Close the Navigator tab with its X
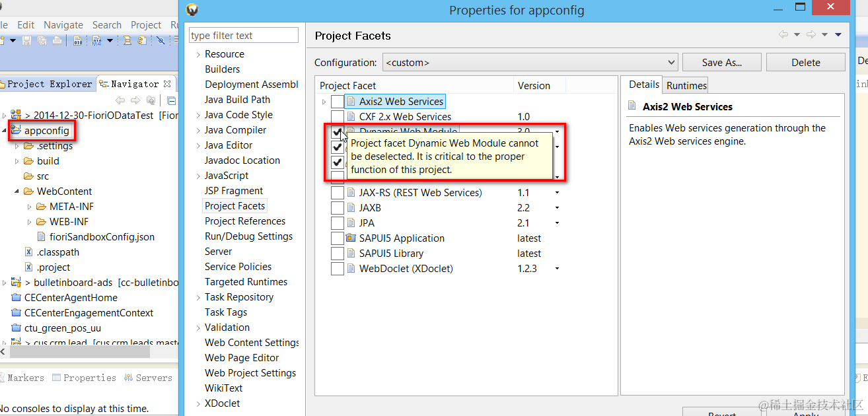The image size is (868, 416). [167, 84]
